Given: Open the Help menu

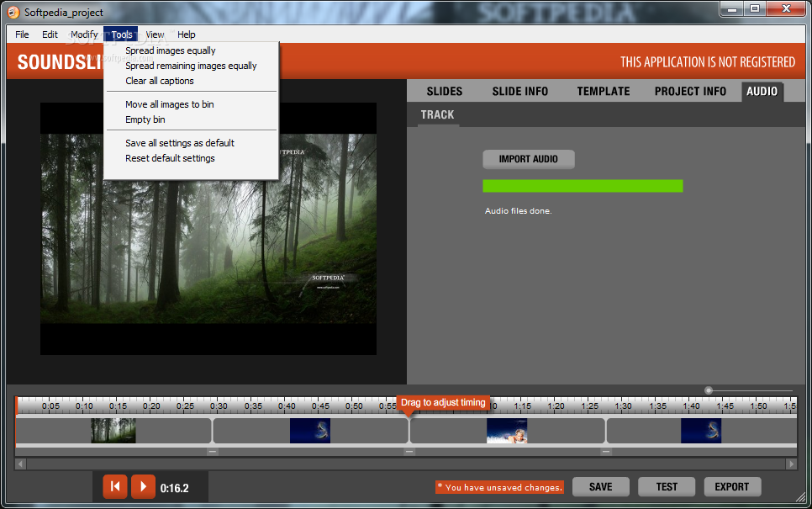Looking at the screenshot, I should 187,34.
